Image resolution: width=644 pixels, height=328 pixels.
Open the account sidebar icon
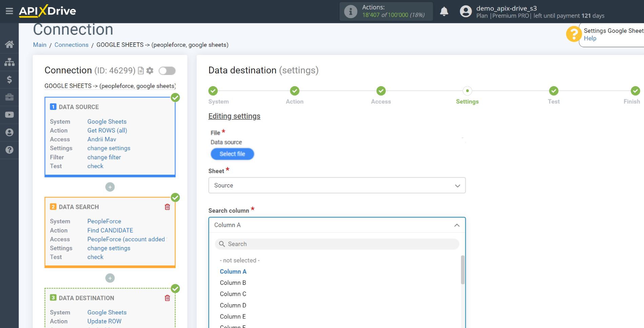[x=9, y=132]
